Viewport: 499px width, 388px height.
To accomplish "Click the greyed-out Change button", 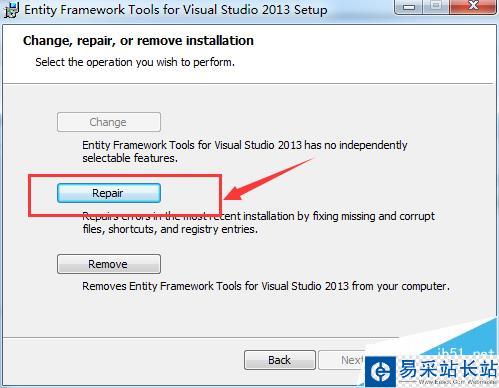I will click(x=109, y=122).
